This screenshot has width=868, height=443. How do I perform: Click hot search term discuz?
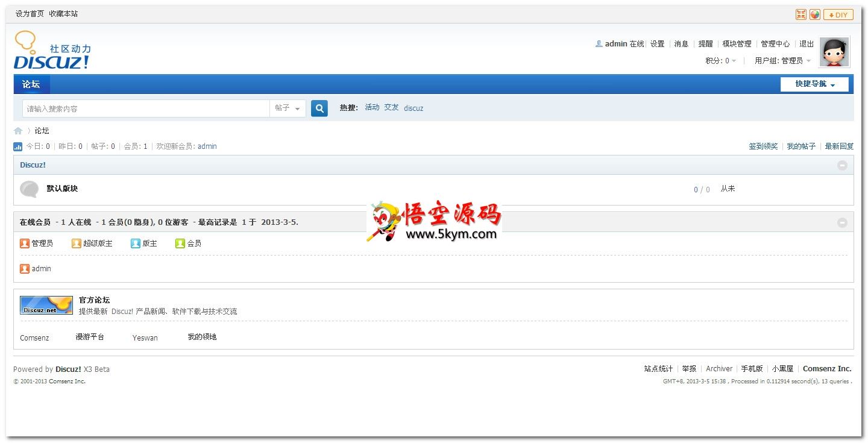pos(414,108)
